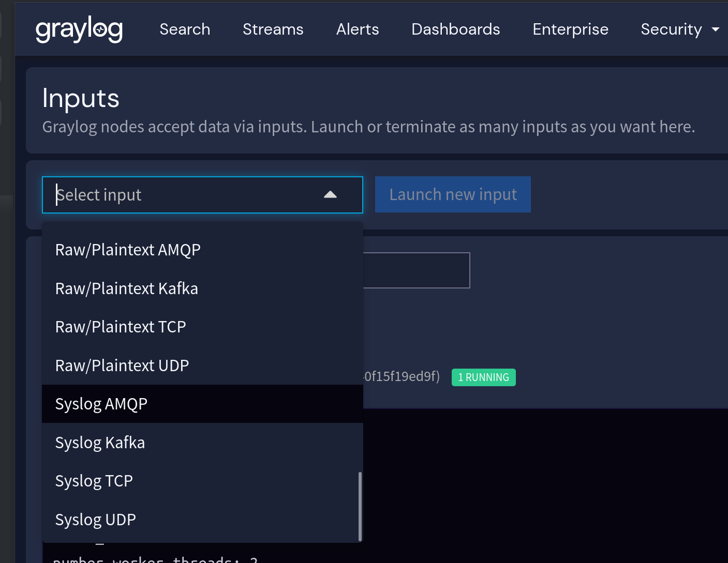This screenshot has width=728, height=563.
Task: Pick Syslog Kafka from the input list
Action: tap(100, 443)
